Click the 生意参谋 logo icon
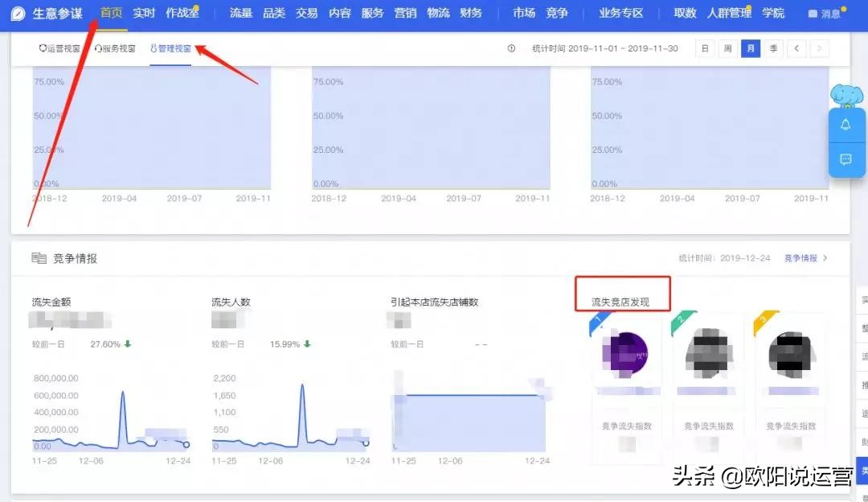Screen dimensions: 868x502 point(18,14)
